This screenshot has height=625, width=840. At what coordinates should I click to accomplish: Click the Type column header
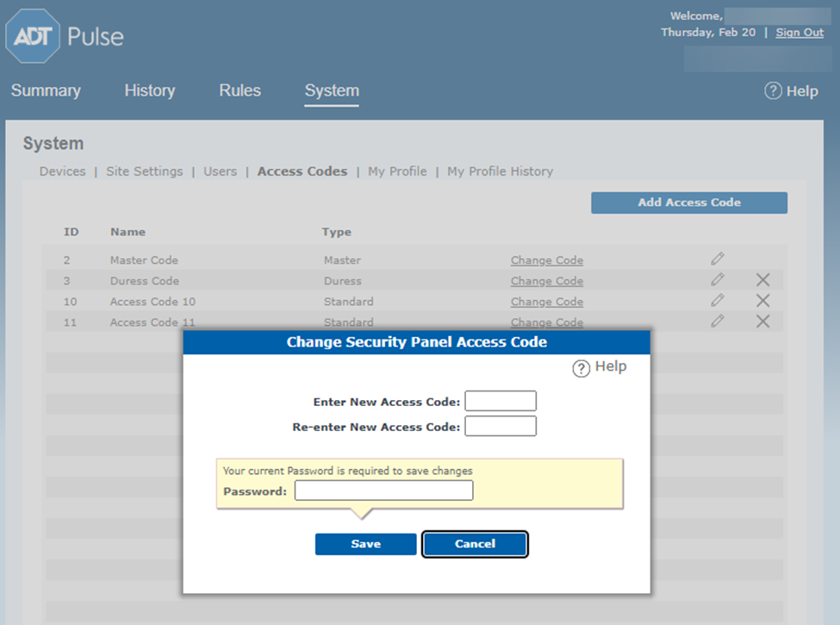coord(336,232)
